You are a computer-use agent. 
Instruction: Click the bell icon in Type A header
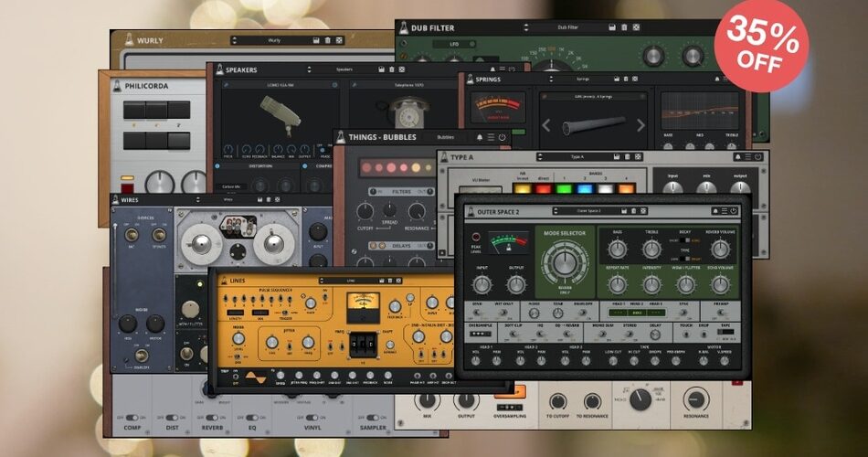pyautogui.click(x=737, y=157)
